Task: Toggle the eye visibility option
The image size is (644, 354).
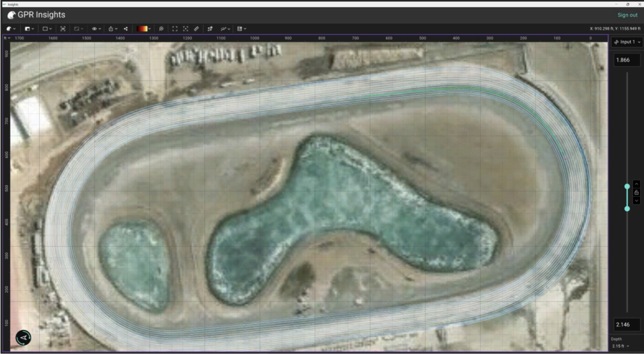Action: [96, 29]
